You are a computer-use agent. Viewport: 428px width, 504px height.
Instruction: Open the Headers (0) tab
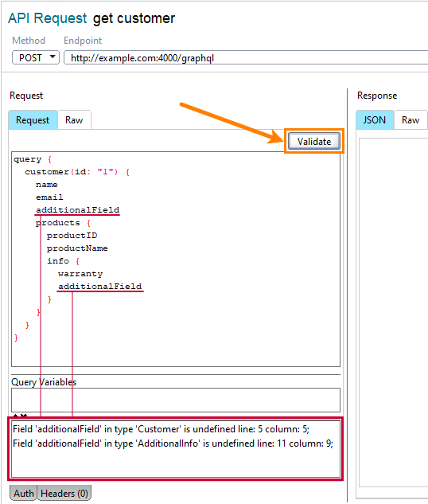[64, 493]
